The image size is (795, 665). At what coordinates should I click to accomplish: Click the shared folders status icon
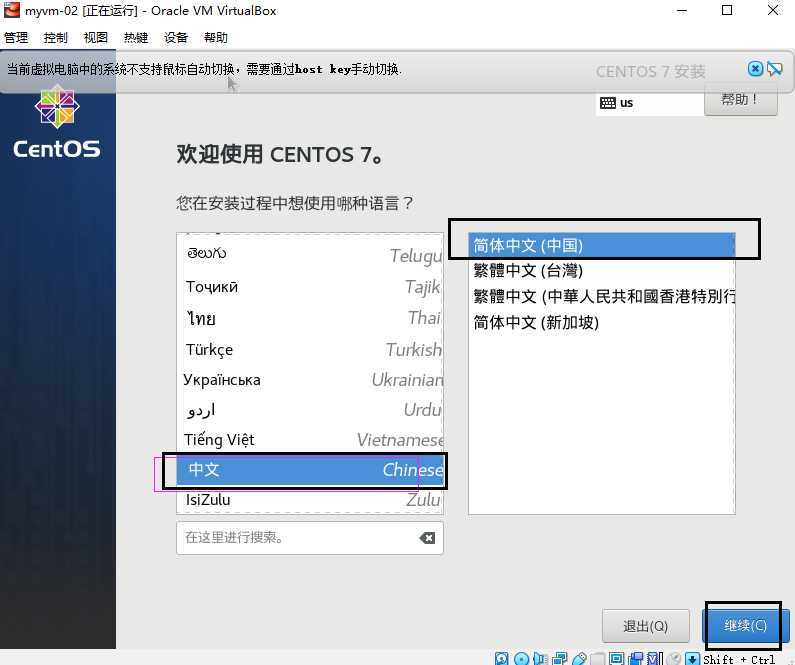598,658
